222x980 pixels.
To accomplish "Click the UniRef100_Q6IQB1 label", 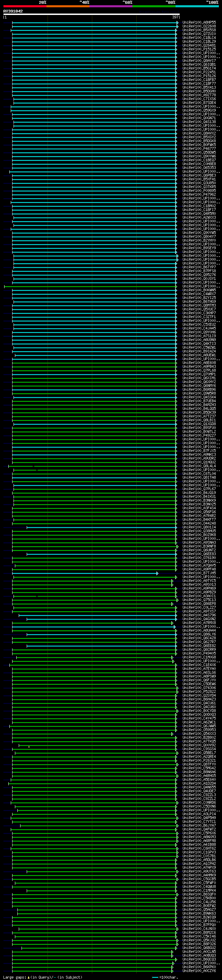I will (x=199, y=65).
